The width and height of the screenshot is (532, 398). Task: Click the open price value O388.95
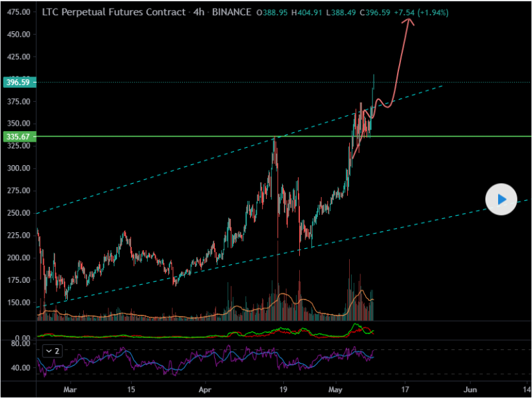[273, 12]
